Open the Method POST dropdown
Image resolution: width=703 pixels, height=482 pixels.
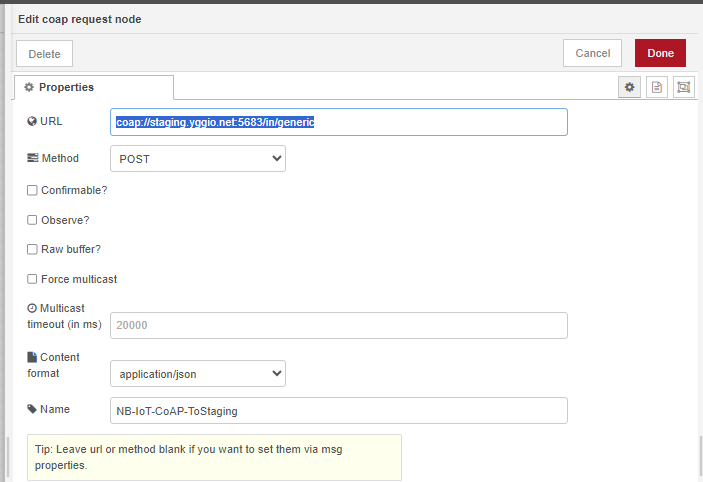(x=197, y=158)
